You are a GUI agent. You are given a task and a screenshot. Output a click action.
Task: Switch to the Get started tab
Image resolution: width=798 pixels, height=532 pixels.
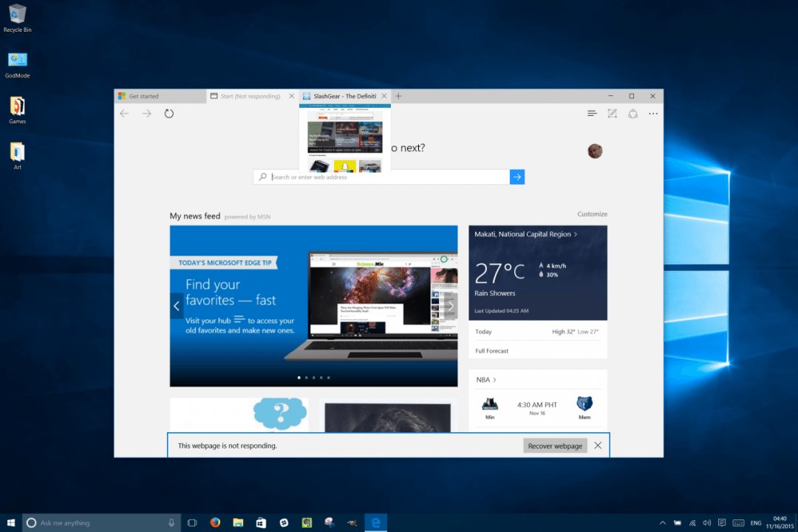click(160, 96)
